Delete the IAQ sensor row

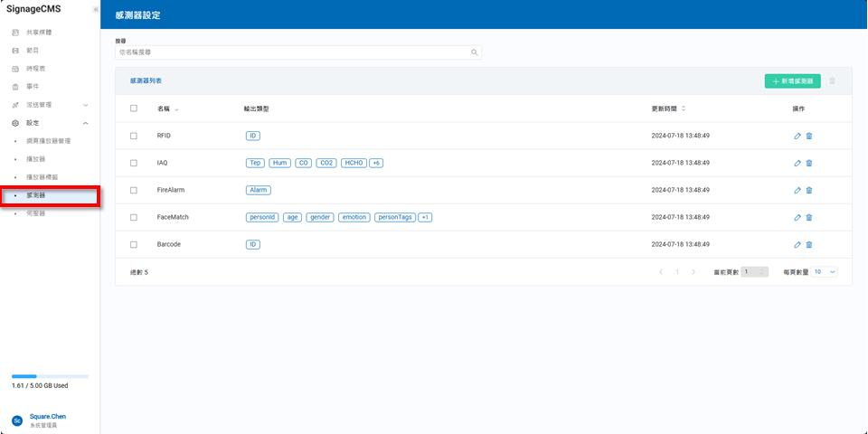click(809, 164)
